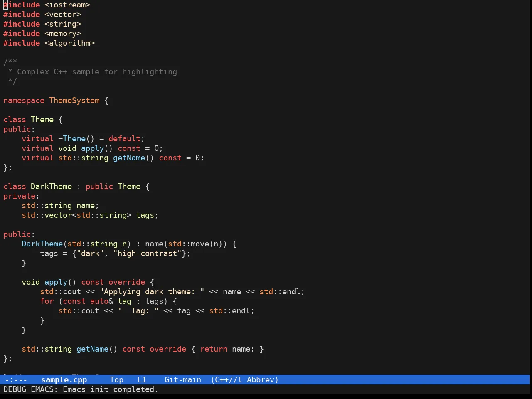
Task: Click the 'for (const auto& tag : tags)' line
Action: click(x=108, y=301)
